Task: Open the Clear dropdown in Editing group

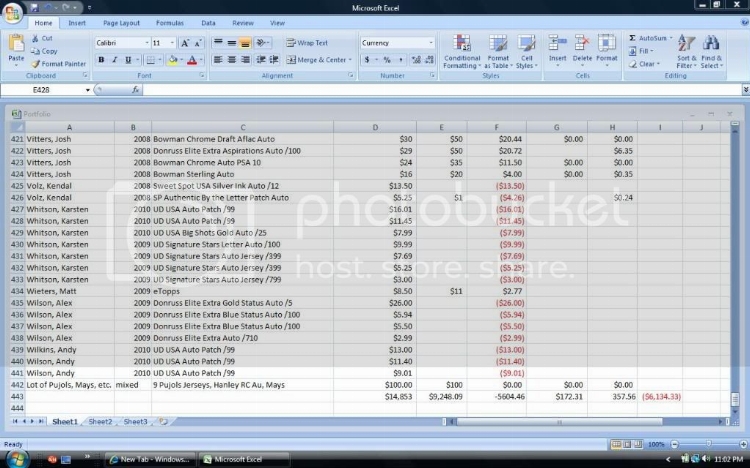Action: pyautogui.click(x=644, y=64)
